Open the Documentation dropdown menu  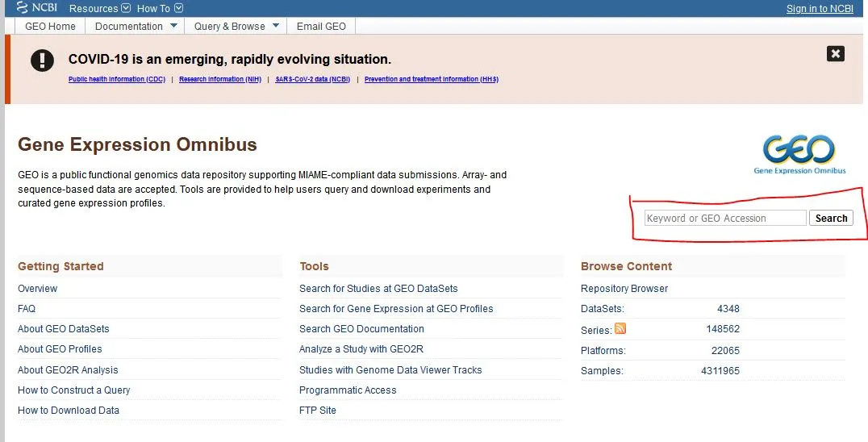tap(136, 26)
